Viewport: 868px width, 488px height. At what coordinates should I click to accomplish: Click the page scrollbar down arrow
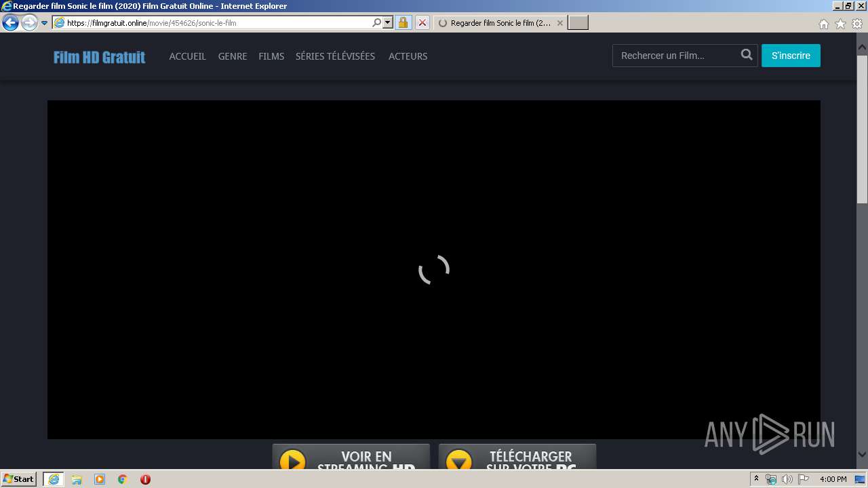862,455
